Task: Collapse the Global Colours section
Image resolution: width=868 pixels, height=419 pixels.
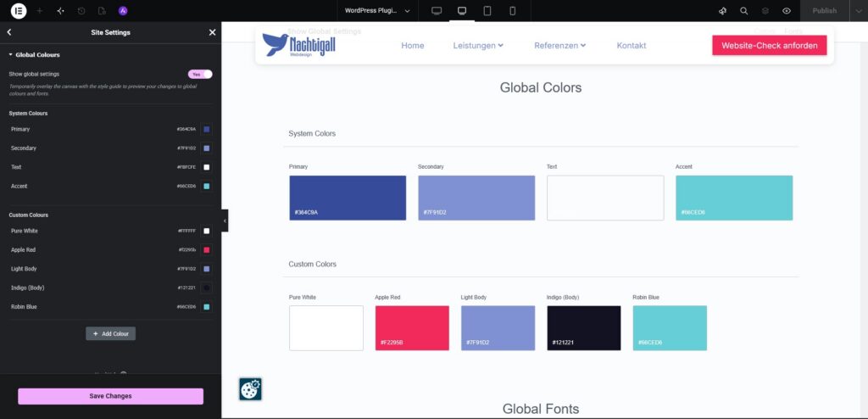Action: tap(34, 55)
